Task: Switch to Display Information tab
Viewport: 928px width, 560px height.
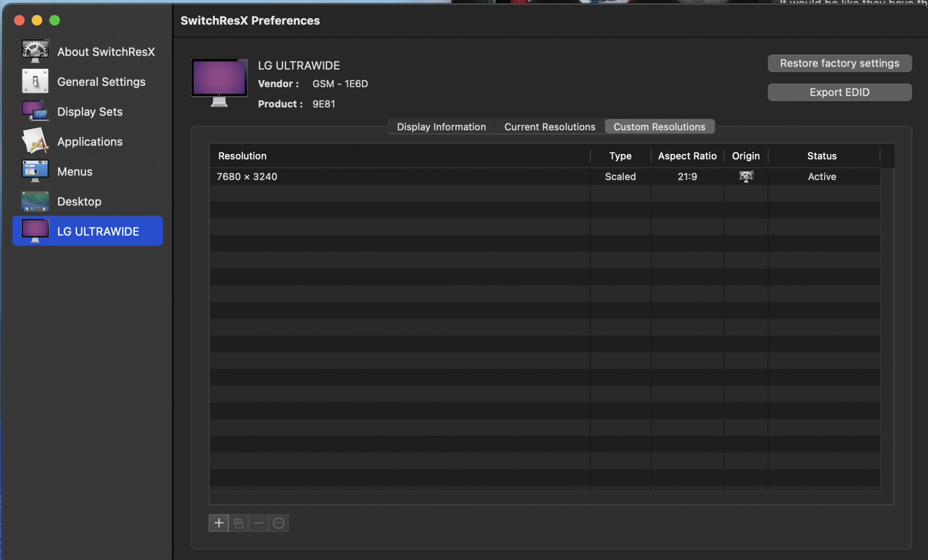Action: click(441, 127)
